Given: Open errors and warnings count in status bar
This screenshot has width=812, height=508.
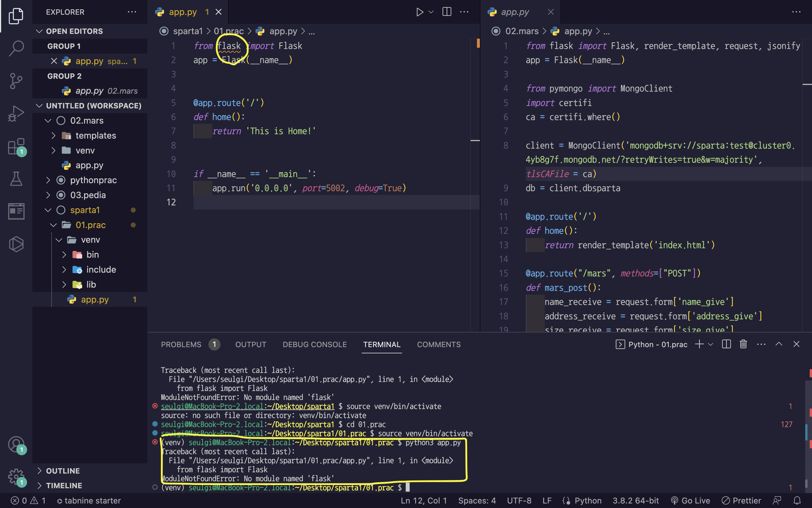Looking at the screenshot, I should (x=28, y=501).
